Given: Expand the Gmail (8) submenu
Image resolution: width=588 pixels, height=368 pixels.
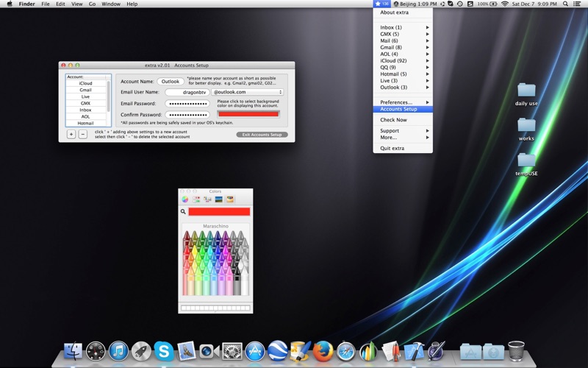Looking at the screenshot, I should 403,47.
